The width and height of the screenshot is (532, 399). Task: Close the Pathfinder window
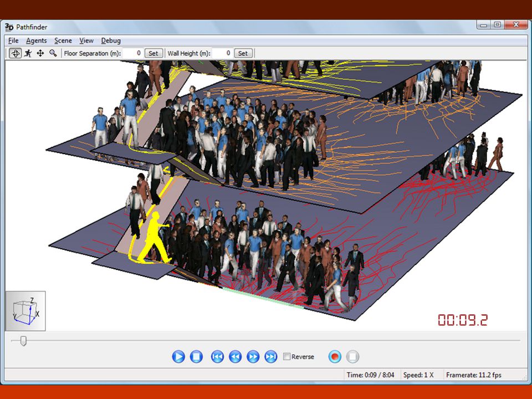coord(516,25)
